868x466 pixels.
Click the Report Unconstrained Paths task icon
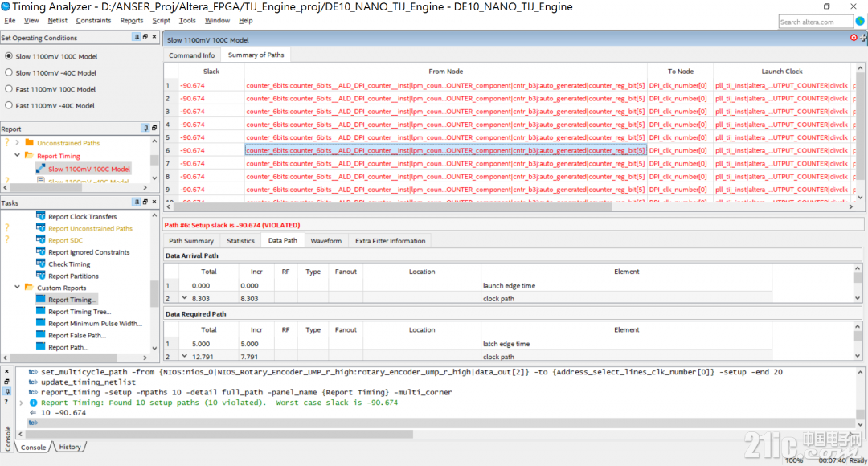point(40,227)
